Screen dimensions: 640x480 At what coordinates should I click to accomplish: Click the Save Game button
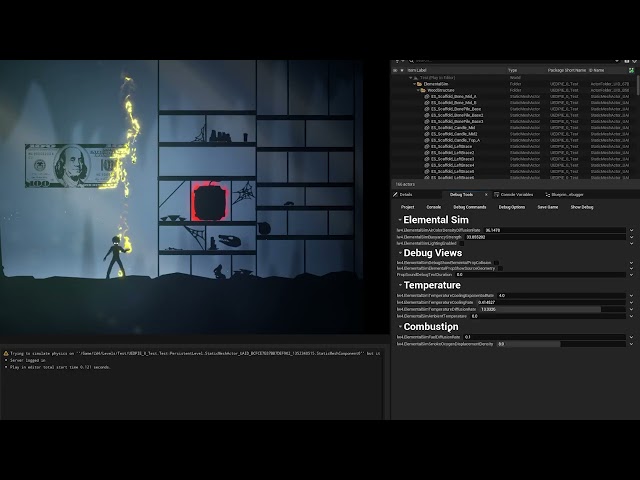pos(548,207)
